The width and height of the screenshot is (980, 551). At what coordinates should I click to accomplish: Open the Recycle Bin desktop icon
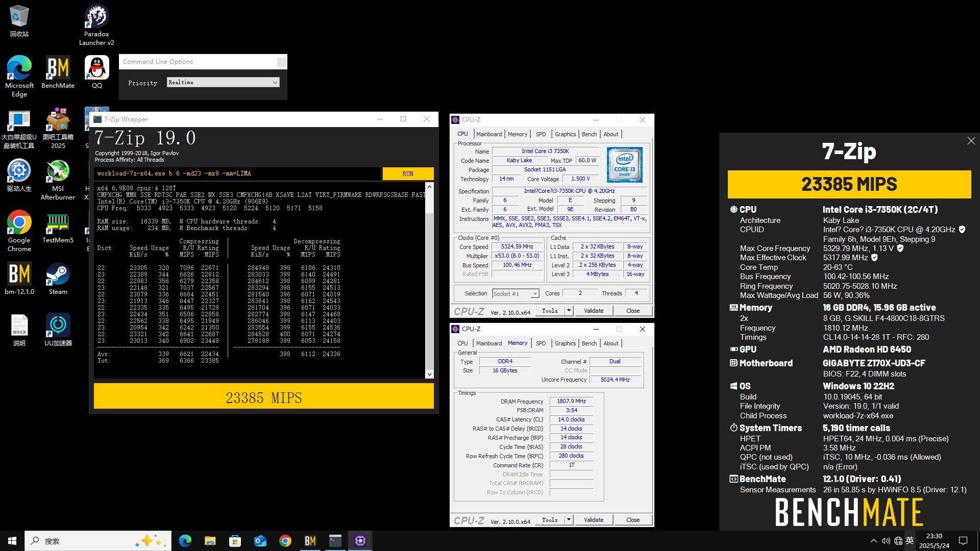click(x=19, y=20)
